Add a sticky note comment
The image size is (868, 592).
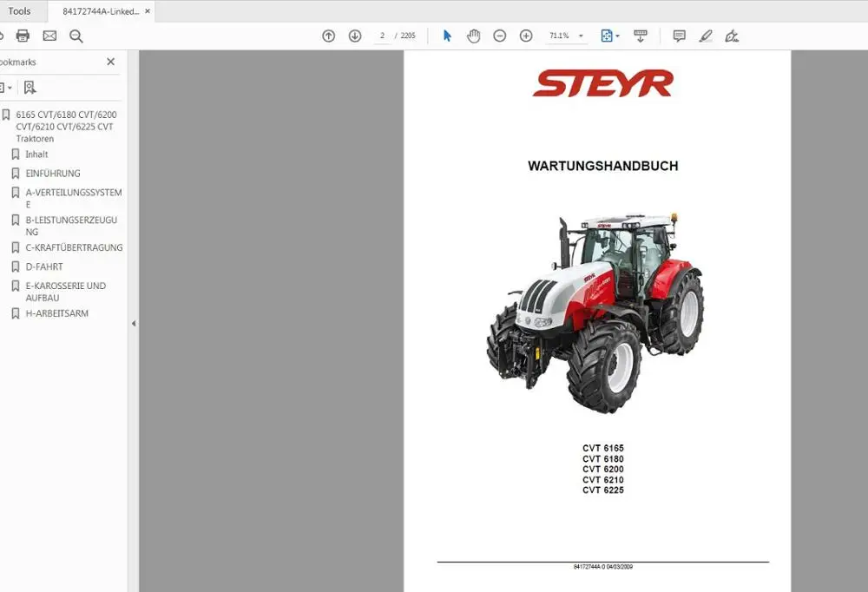679,36
